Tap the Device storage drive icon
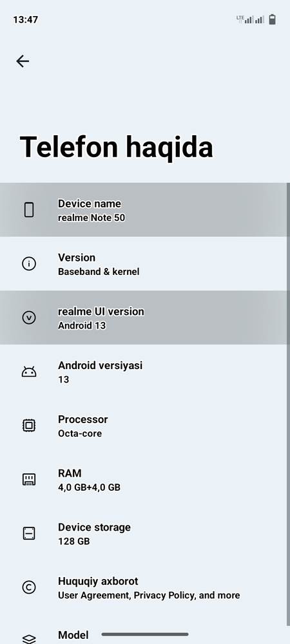The image size is (290, 644). tap(29, 533)
